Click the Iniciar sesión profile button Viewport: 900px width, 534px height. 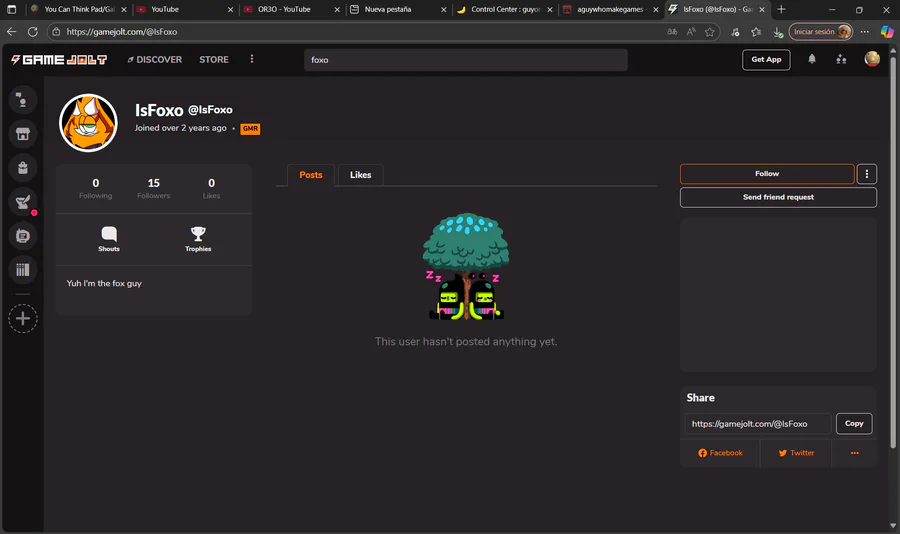click(x=821, y=32)
